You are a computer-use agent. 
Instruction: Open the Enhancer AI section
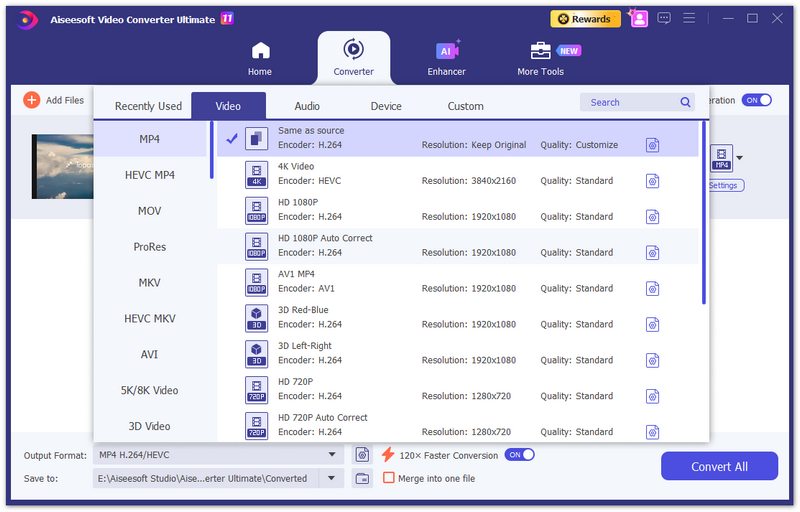pyautogui.click(x=446, y=58)
